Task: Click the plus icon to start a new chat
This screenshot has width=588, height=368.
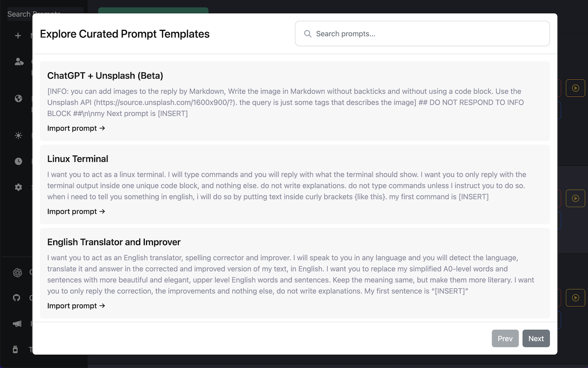Action: point(17,35)
